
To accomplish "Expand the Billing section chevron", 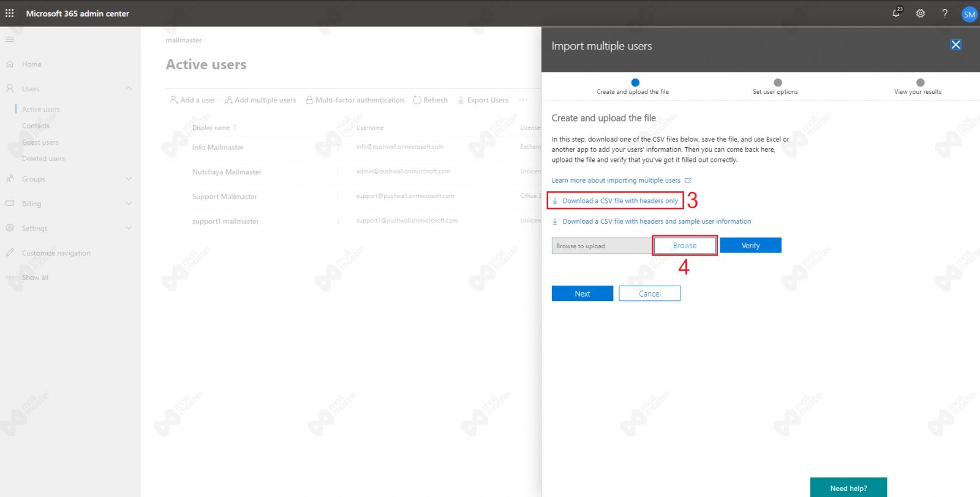I will [x=129, y=203].
